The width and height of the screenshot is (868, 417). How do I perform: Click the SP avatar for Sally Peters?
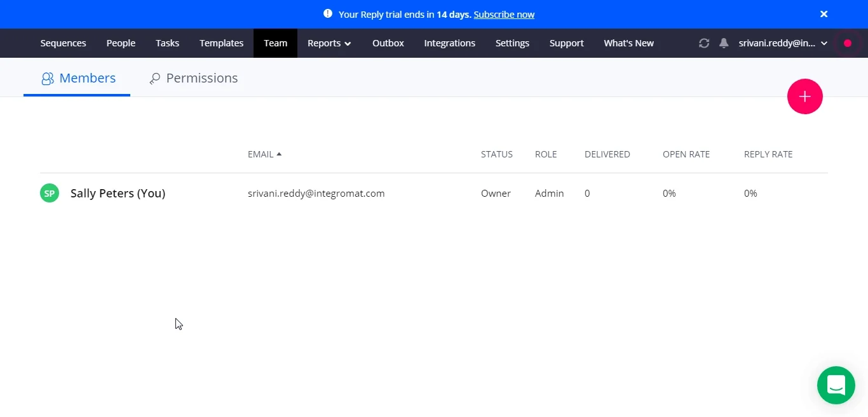pos(50,193)
